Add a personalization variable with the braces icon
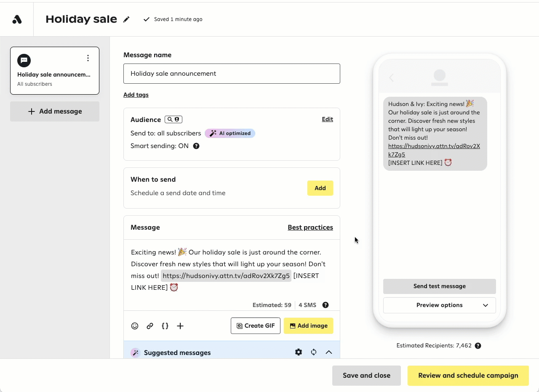Viewport: 539px width, 392px height. click(x=165, y=326)
